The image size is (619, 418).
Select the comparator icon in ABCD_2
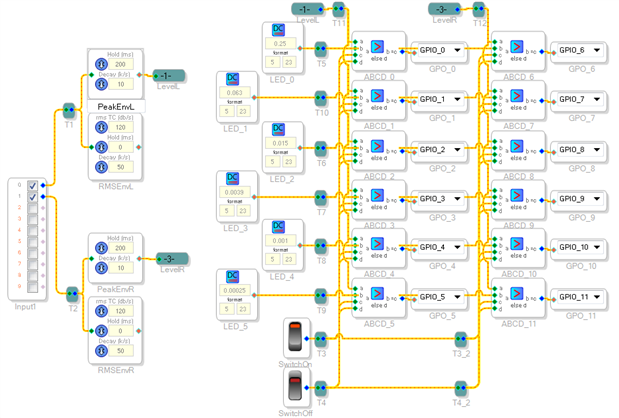(377, 146)
